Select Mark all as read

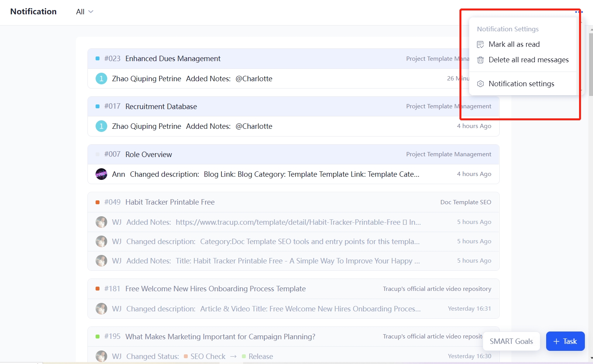pos(514,44)
